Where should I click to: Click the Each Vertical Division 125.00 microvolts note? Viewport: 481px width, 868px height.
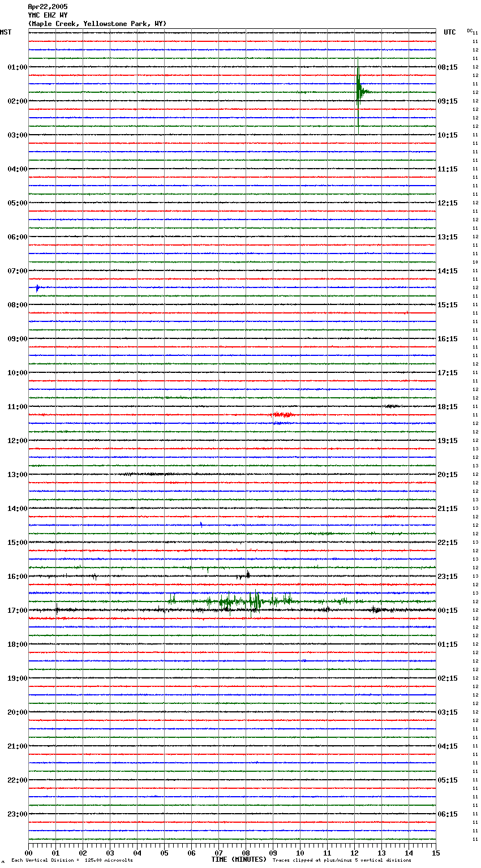(72, 861)
